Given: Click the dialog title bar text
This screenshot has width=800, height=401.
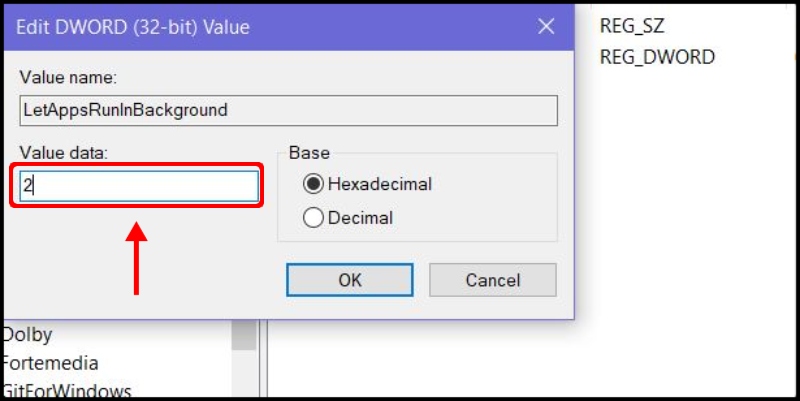Looking at the screenshot, I should pyautogui.click(x=133, y=27).
